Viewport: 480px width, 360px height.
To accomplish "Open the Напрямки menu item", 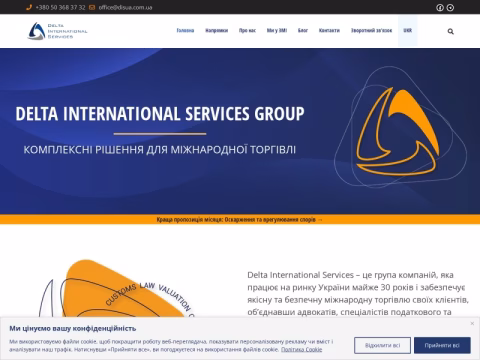I will pos(217,30).
